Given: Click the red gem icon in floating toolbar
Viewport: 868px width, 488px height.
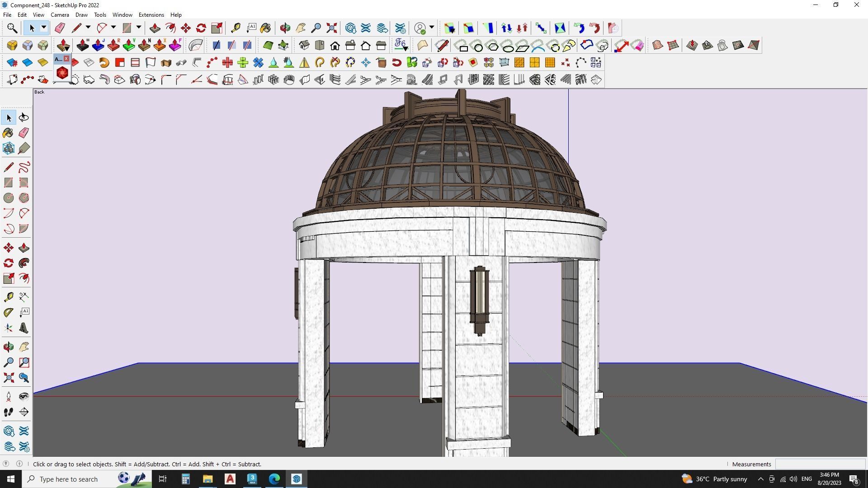Looking at the screenshot, I should click(x=62, y=73).
